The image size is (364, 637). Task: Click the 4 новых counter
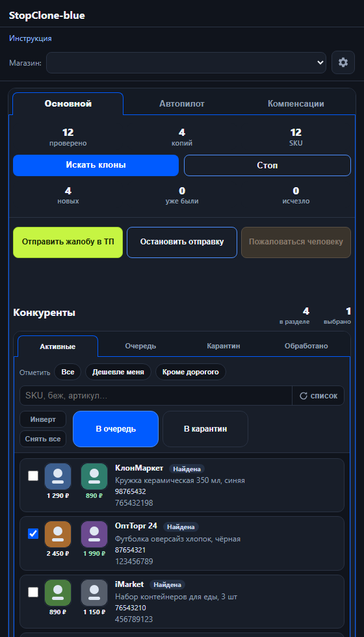click(68, 196)
